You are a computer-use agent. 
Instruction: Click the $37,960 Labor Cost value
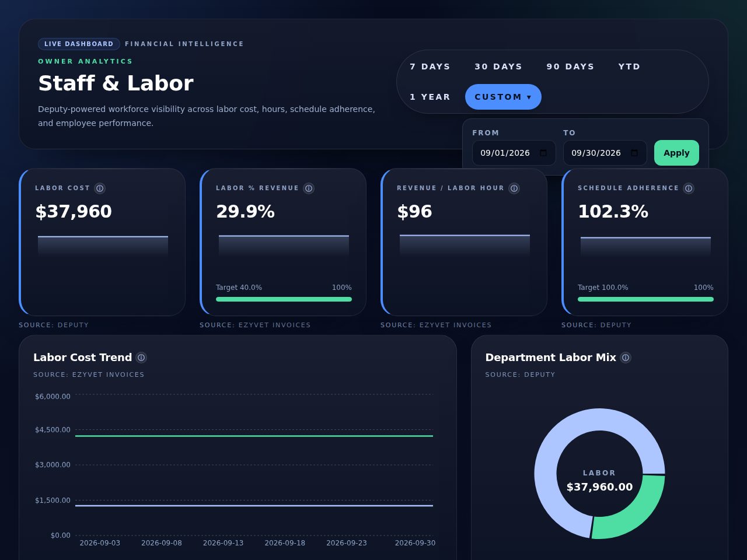(74, 211)
